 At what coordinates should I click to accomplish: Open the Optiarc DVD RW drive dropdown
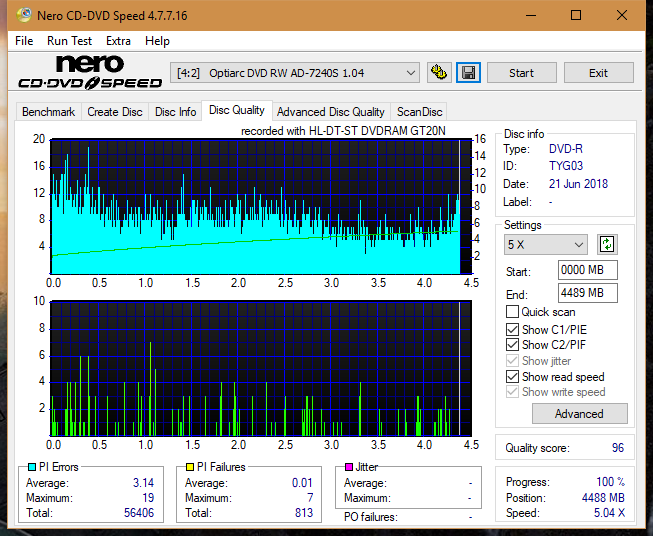pyautogui.click(x=294, y=73)
